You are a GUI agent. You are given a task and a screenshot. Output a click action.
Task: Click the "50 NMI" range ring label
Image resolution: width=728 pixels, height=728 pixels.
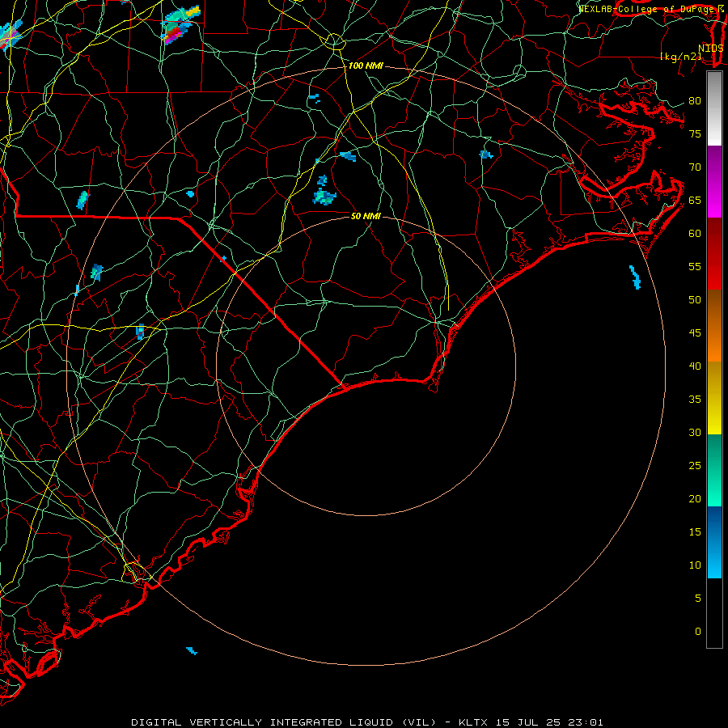[x=366, y=216]
